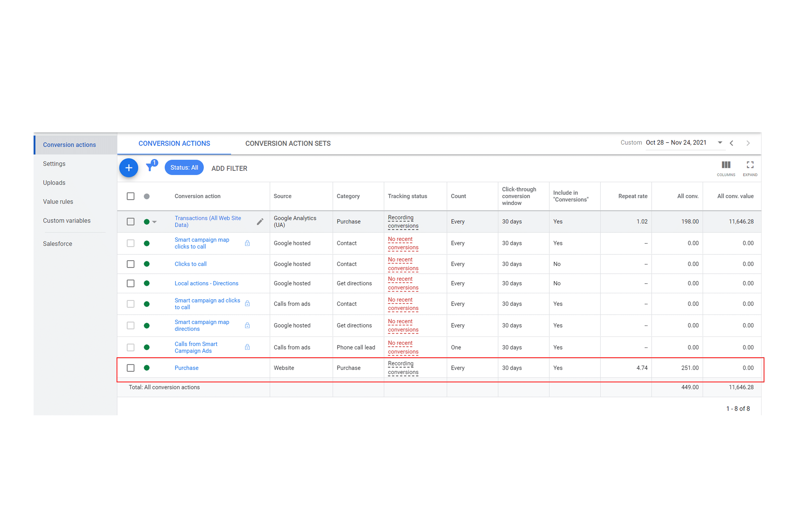Expand status dropdown for Transactions row

tap(154, 222)
